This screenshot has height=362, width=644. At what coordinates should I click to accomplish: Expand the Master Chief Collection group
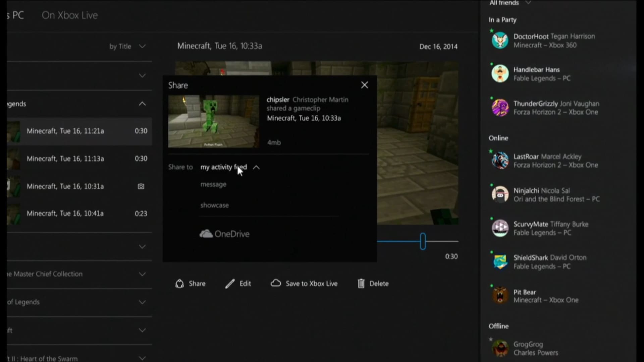pos(142,274)
